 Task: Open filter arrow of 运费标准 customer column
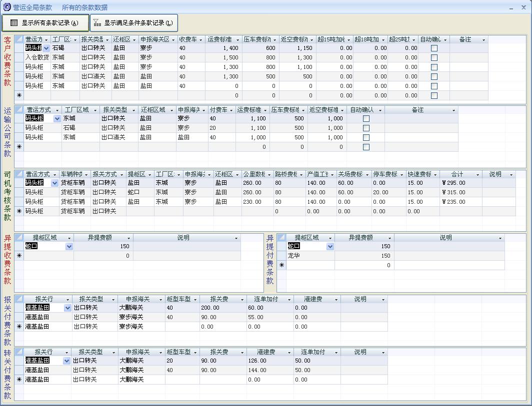pos(238,39)
